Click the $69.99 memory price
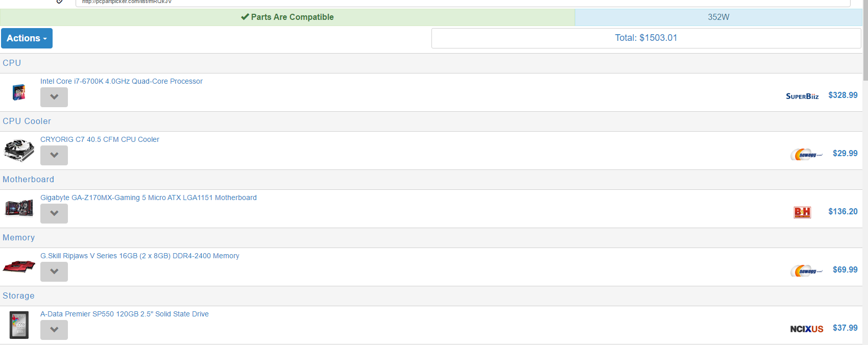Viewport: 868px width, 345px height. (x=845, y=269)
